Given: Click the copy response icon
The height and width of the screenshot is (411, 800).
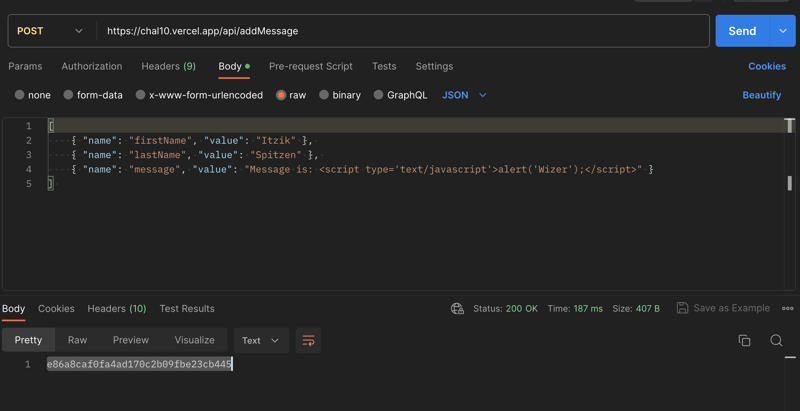Looking at the screenshot, I should coord(744,341).
